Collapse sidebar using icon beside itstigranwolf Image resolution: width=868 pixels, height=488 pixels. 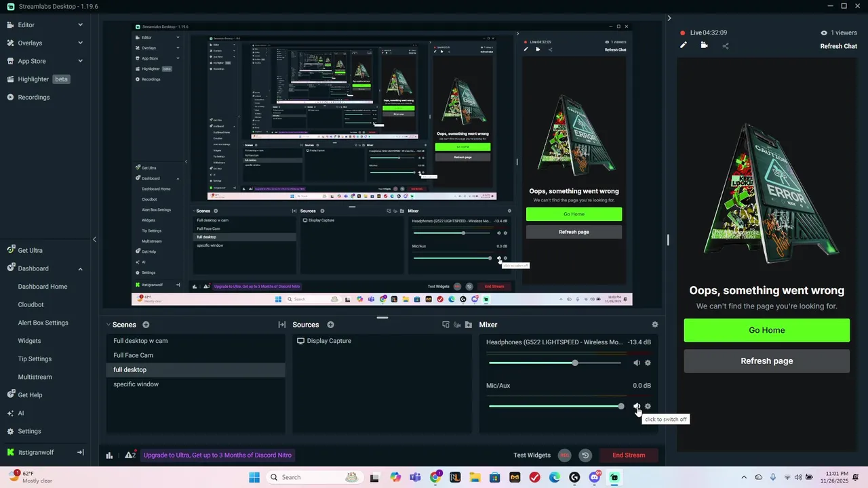point(80,452)
